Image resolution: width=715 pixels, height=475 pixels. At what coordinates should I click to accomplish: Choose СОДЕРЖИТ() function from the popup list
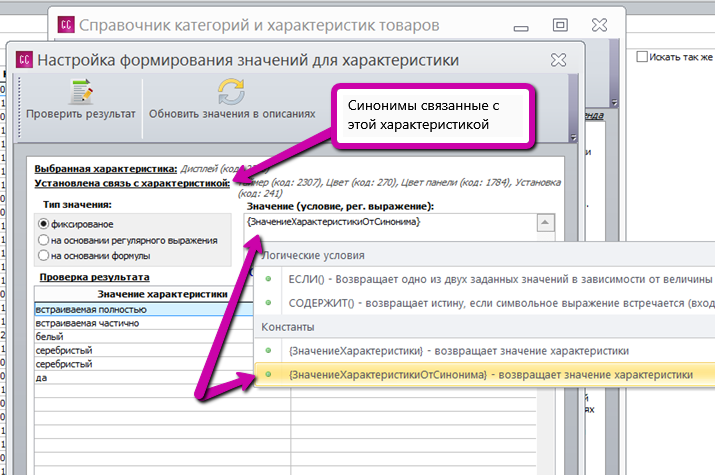(484, 303)
